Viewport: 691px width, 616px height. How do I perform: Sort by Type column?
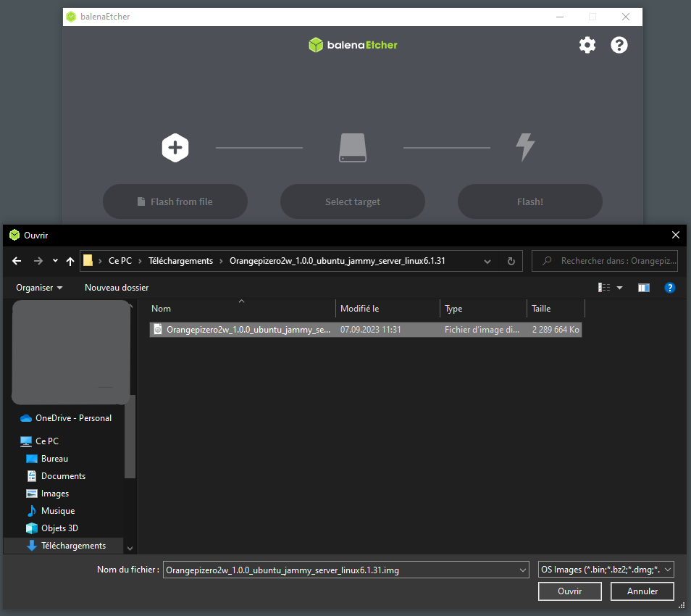click(483, 309)
